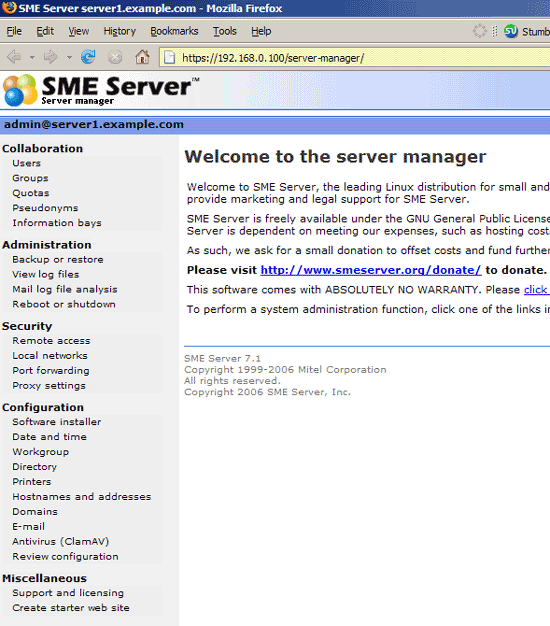550x626 pixels.
Task: Click the SME Server logo
Action: (100, 91)
